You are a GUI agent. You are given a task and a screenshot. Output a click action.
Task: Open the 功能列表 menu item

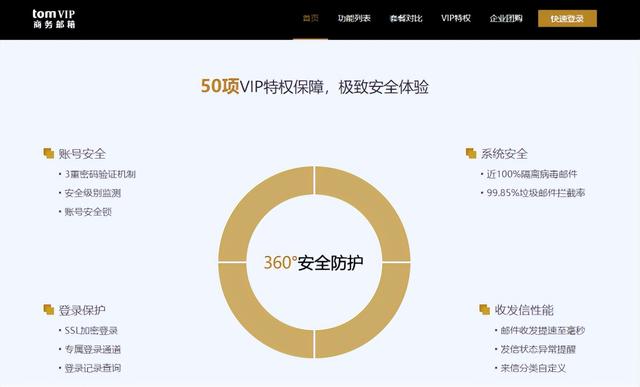[354, 18]
